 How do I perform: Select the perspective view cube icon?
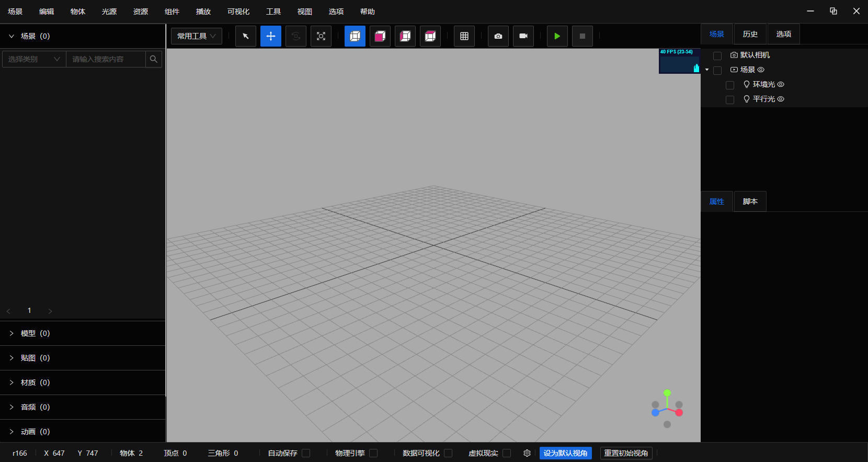pos(355,36)
